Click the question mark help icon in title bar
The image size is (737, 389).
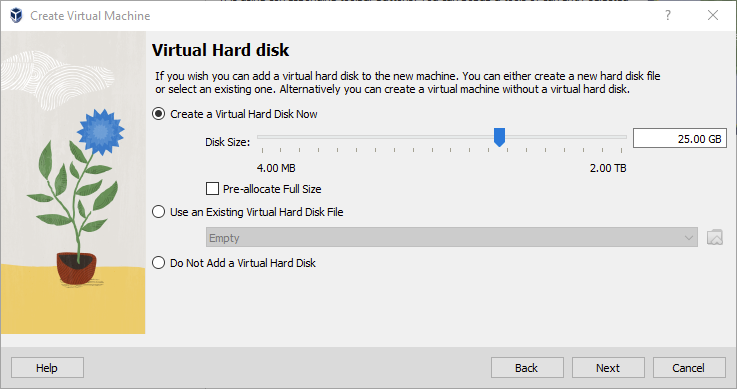(x=668, y=16)
